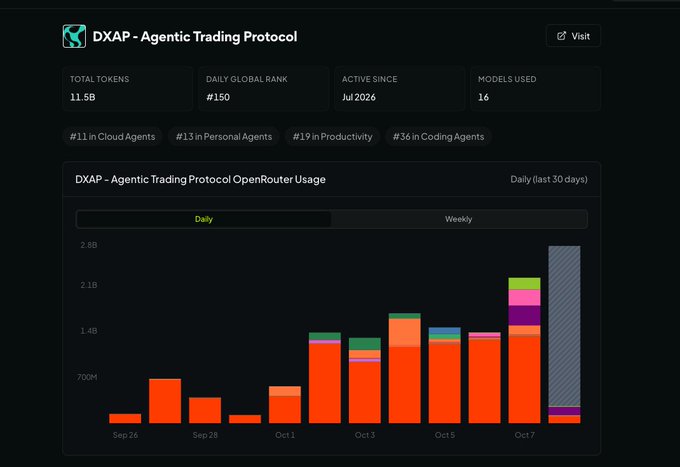This screenshot has height=467, width=680.
Task: Click the 700M y-axis label
Action: (x=87, y=377)
